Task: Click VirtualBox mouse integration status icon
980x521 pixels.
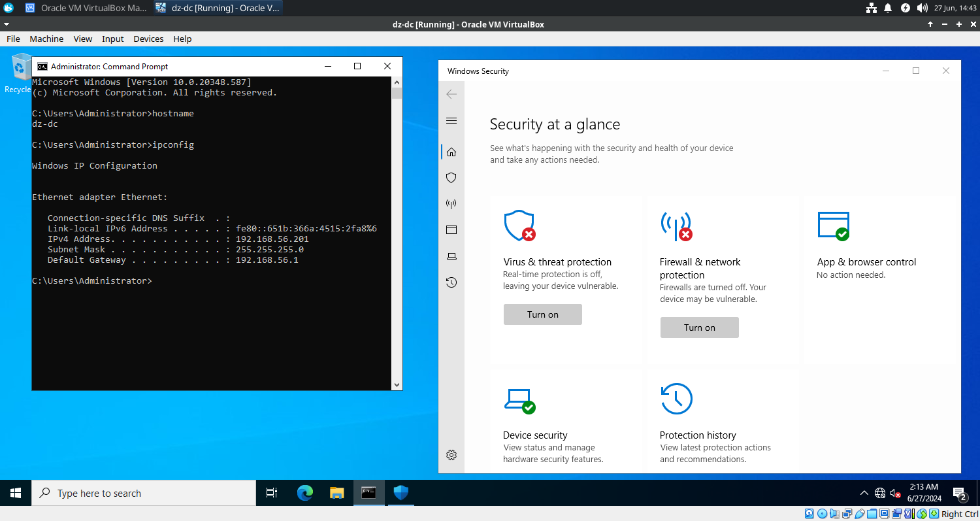Action: point(921,514)
